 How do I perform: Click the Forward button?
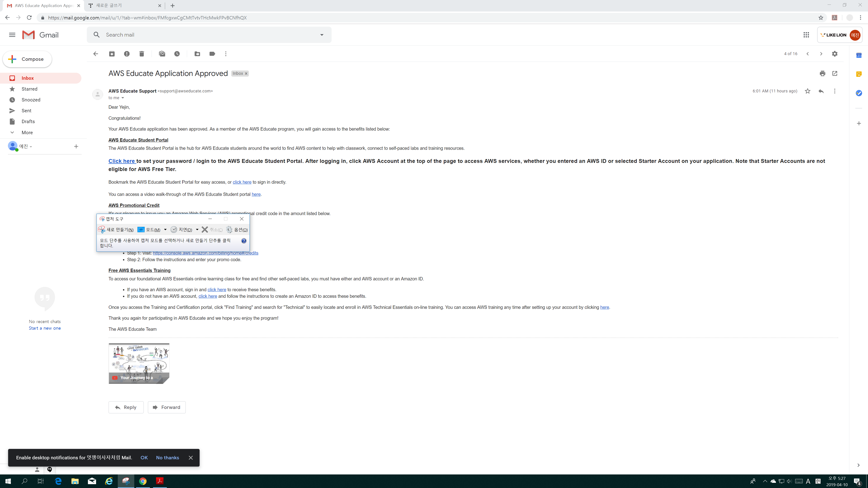[x=167, y=407]
